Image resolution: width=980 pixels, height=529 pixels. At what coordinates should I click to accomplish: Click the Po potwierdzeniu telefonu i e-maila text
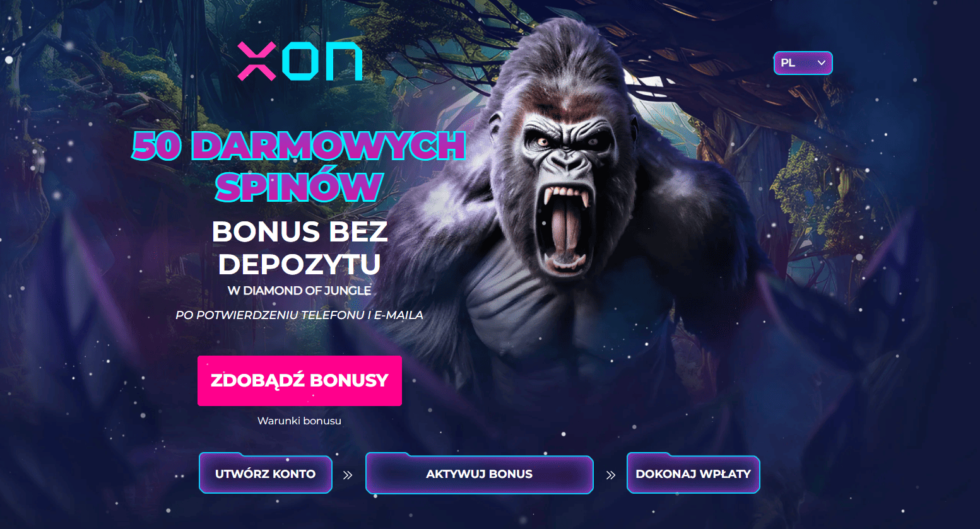pos(299,315)
